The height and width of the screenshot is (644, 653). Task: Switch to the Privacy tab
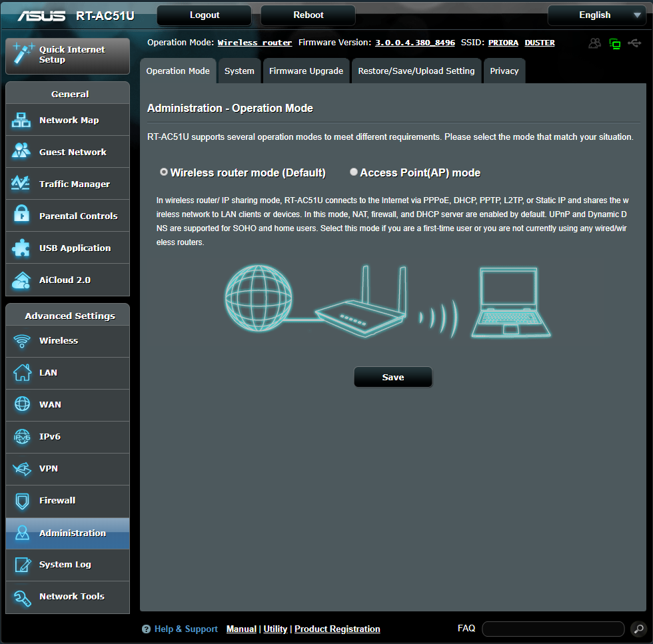point(504,71)
